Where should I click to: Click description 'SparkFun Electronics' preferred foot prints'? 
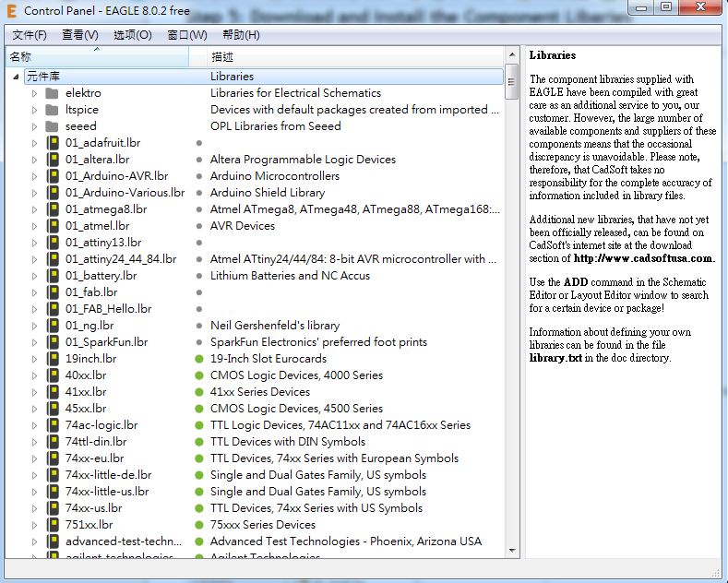tap(318, 342)
